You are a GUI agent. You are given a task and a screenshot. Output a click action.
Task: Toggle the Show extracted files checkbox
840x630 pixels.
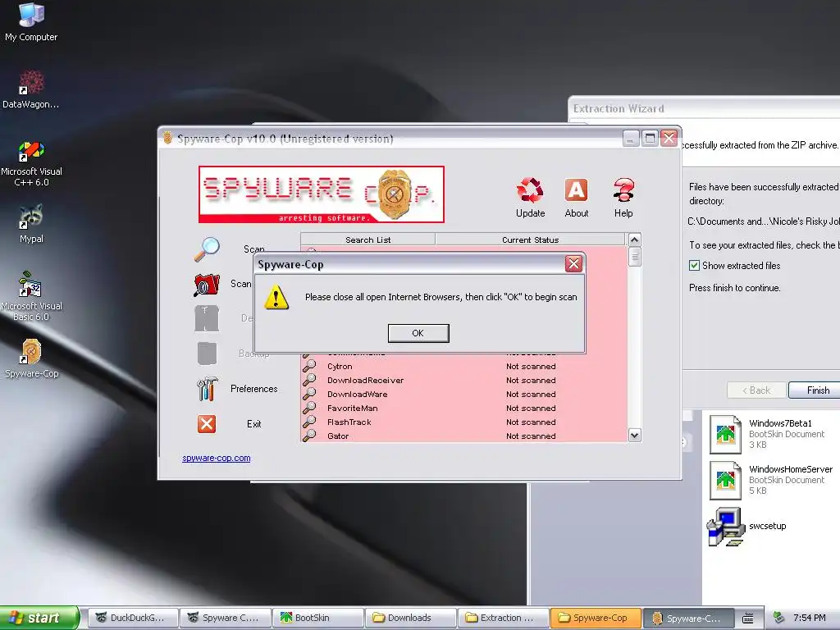(694, 265)
